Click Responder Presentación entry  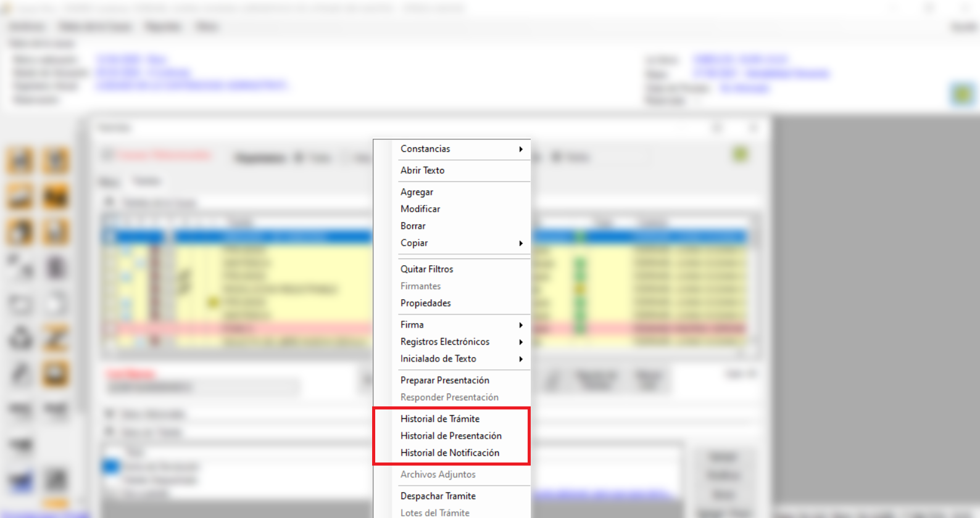449,398
